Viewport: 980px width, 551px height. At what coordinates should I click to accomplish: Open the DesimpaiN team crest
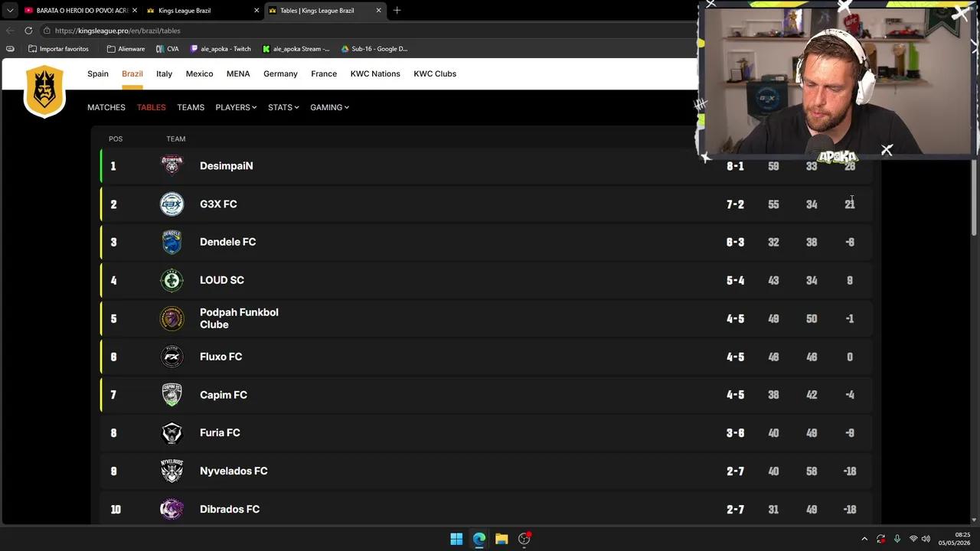171,166
